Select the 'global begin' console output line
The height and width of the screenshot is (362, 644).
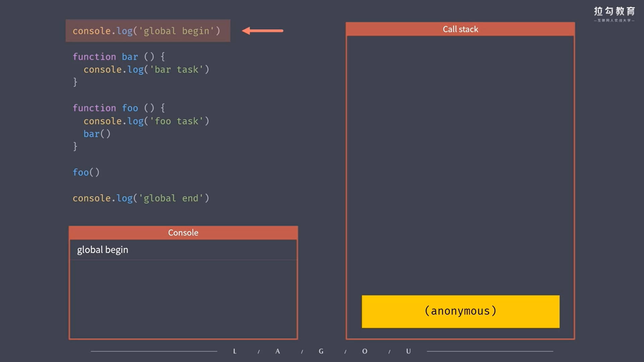click(103, 250)
